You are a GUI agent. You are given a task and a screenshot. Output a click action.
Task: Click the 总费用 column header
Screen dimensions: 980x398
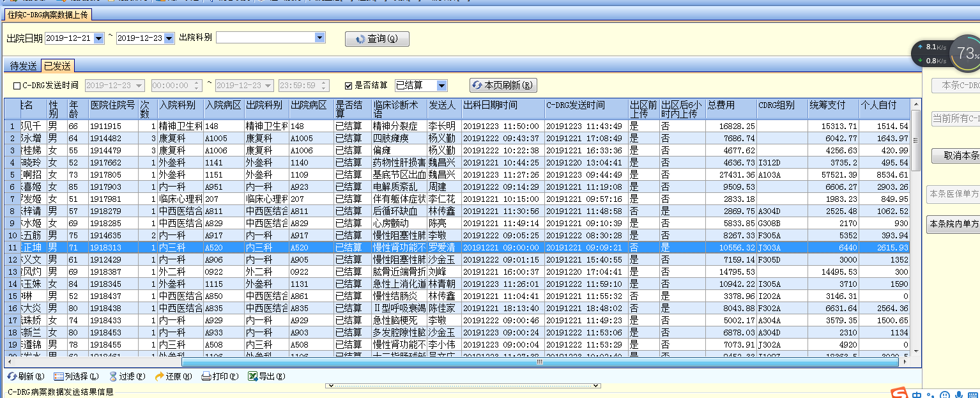[731, 109]
